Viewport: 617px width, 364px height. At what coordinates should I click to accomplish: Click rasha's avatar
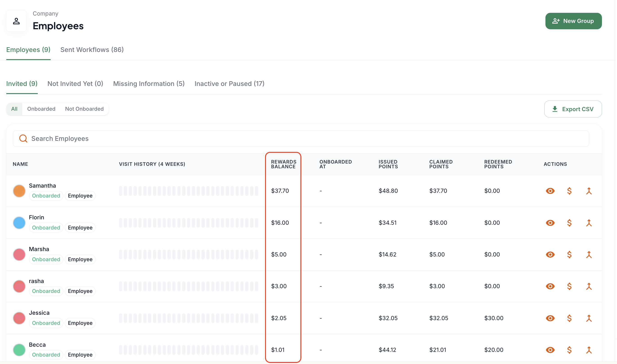[x=19, y=286]
